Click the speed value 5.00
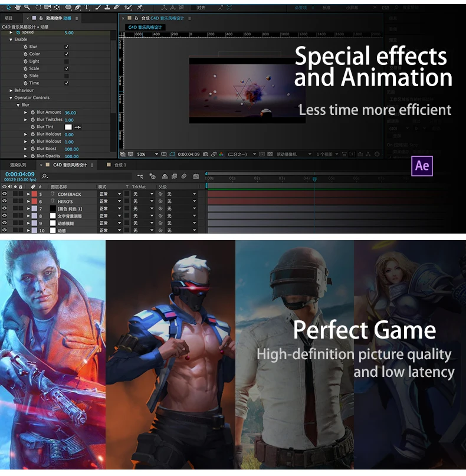466x476 pixels. tap(69, 32)
